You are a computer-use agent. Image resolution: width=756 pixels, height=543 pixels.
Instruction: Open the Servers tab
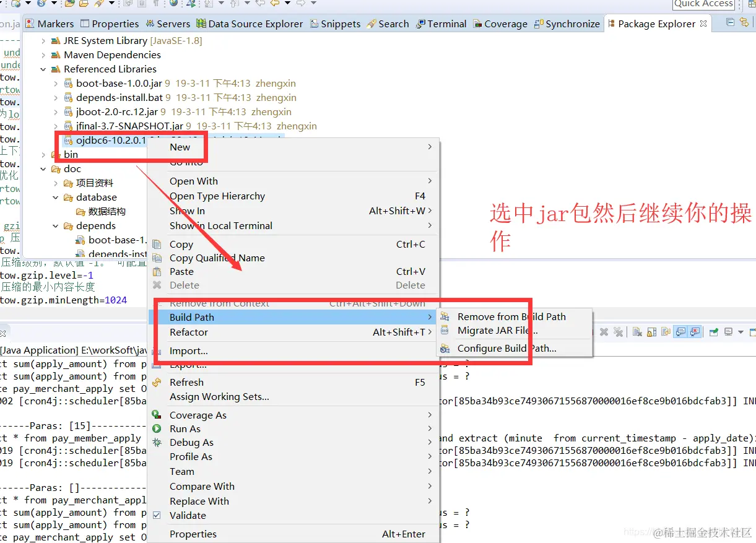coord(168,24)
